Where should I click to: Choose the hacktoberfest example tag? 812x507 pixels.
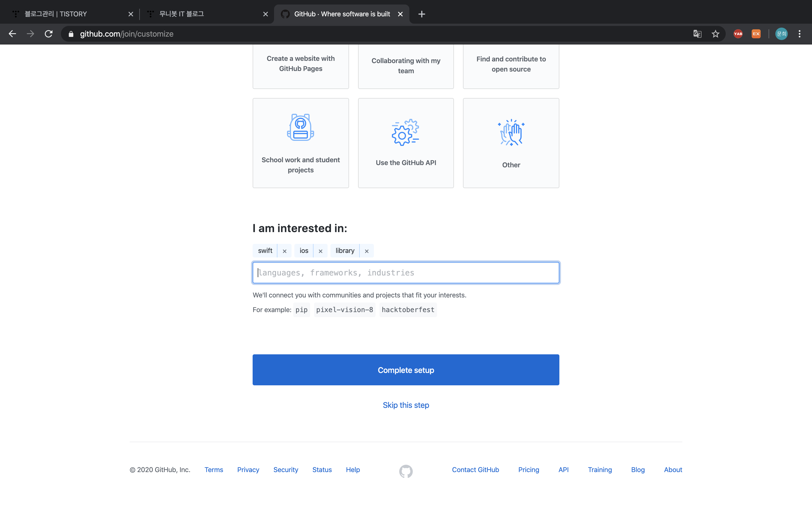point(408,310)
